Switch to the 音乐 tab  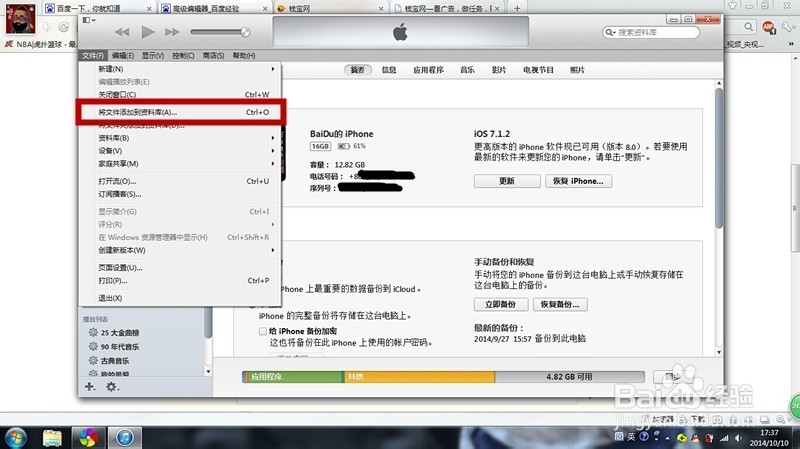click(x=467, y=70)
